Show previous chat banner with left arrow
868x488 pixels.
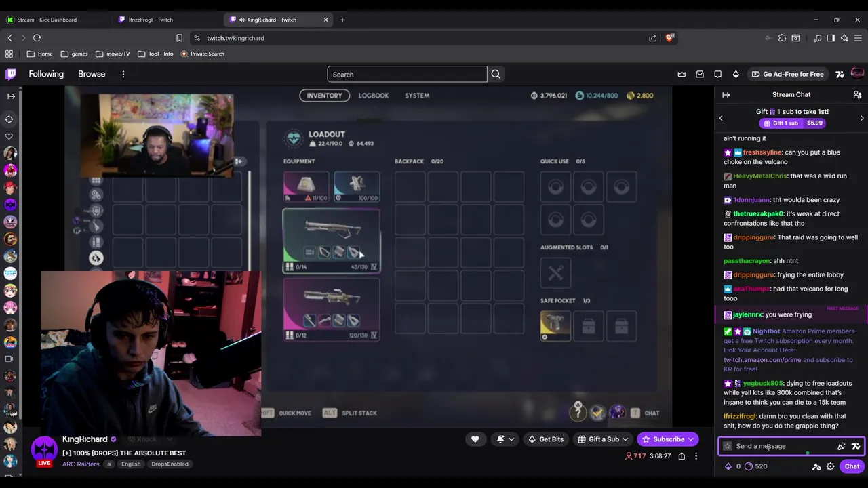pos(721,118)
